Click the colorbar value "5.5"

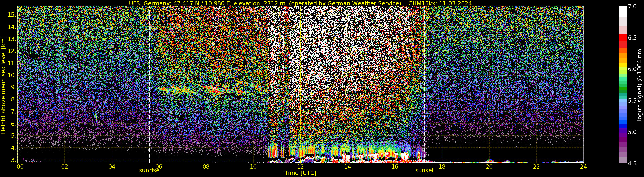click(x=632, y=101)
